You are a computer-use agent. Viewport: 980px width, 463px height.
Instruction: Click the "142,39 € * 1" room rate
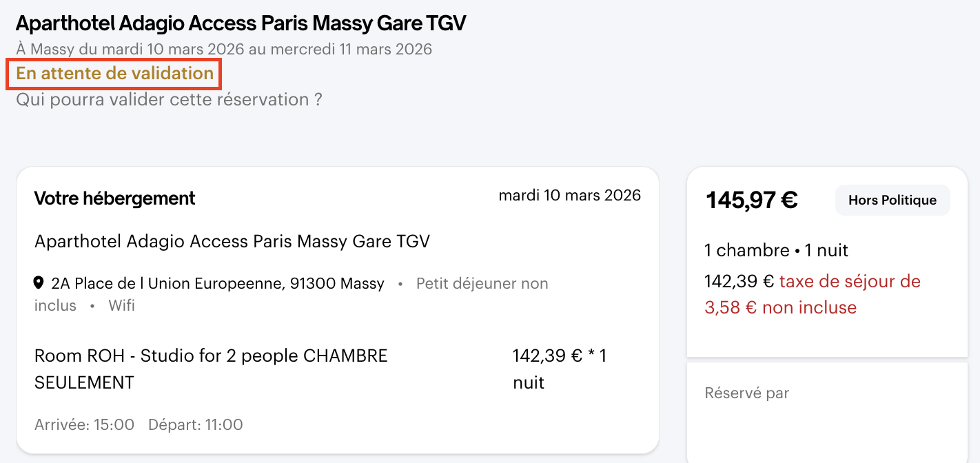(x=559, y=356)
